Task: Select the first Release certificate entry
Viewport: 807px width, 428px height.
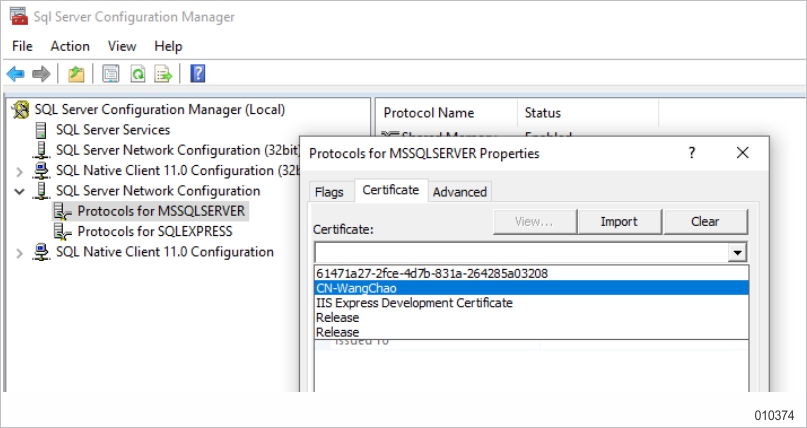Action: (x=531, y=317)
